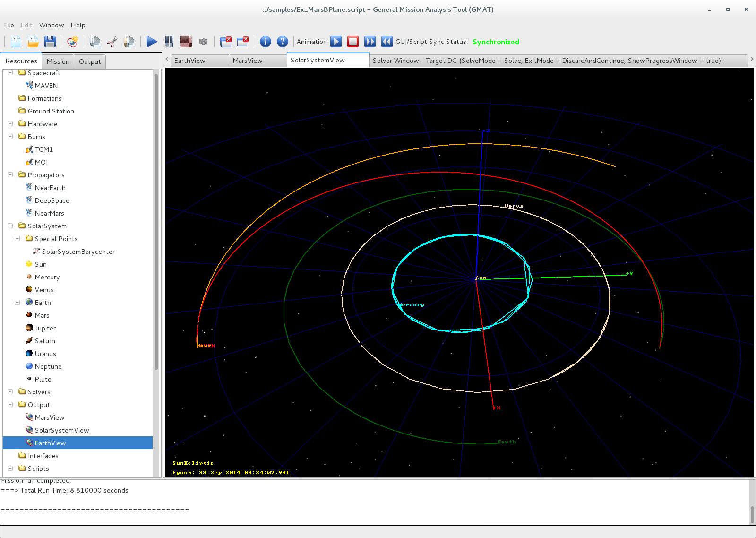Click the resource tree vertical scrollbar
This screenshot has width=756, height=538.
156,222
